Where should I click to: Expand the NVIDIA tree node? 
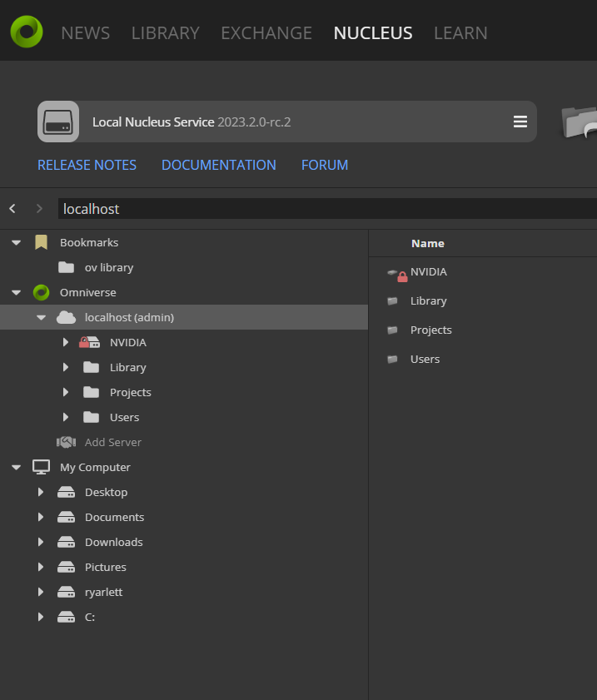[66, 342]
